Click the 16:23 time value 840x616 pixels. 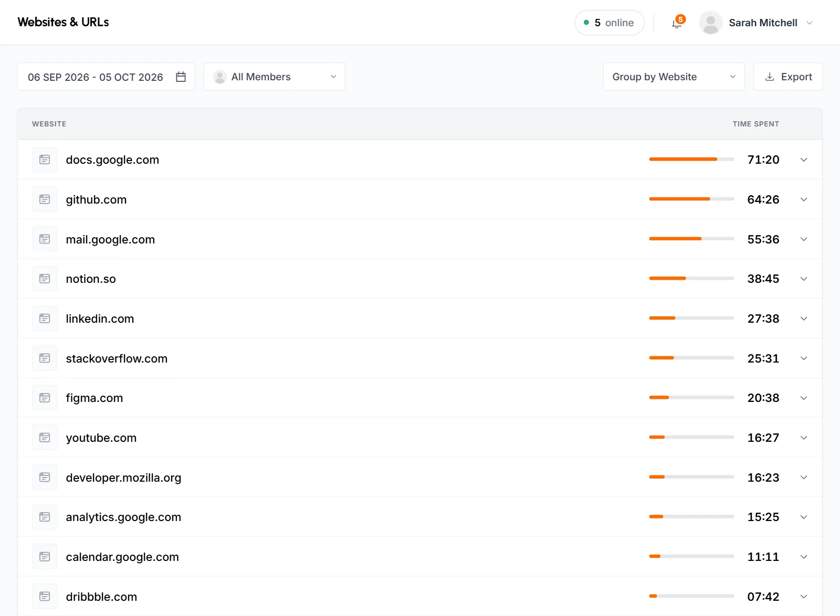click(763, 477)
